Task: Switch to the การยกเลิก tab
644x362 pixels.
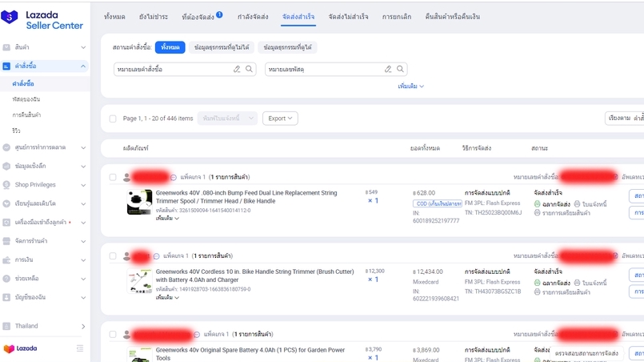Action: click(x=397, y=17)
